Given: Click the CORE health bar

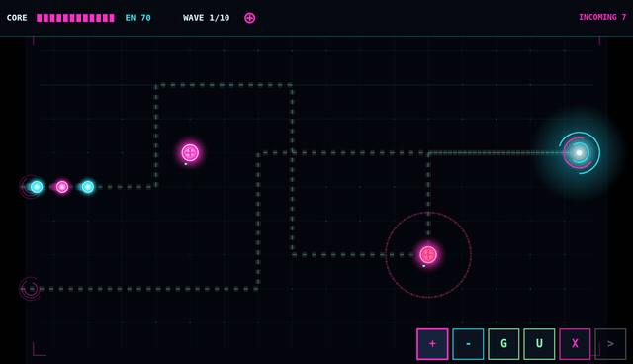Looking at the screenshot, I should (75, 18).
